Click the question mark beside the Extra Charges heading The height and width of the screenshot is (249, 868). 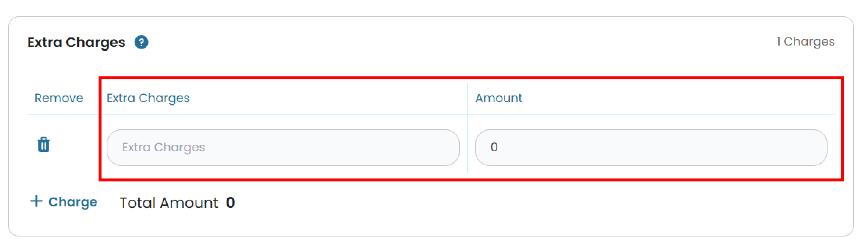[x=142, y=42]
